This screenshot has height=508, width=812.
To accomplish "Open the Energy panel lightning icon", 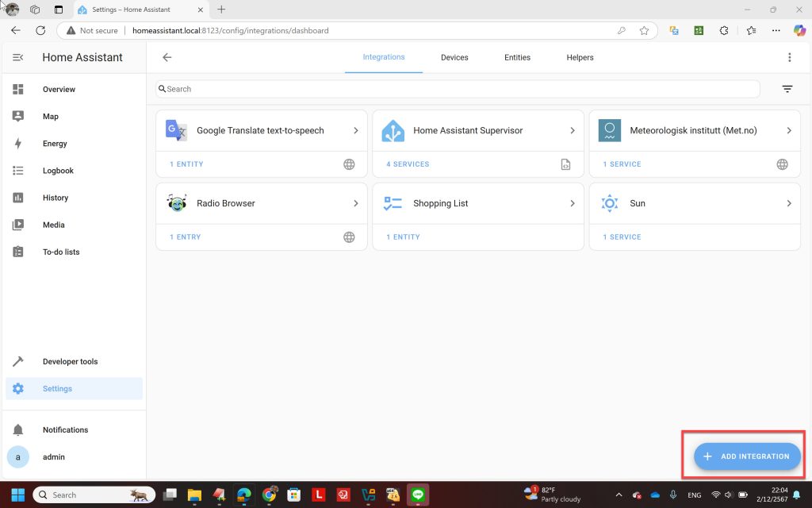I will pyautogui.click(x=18, y=144).
